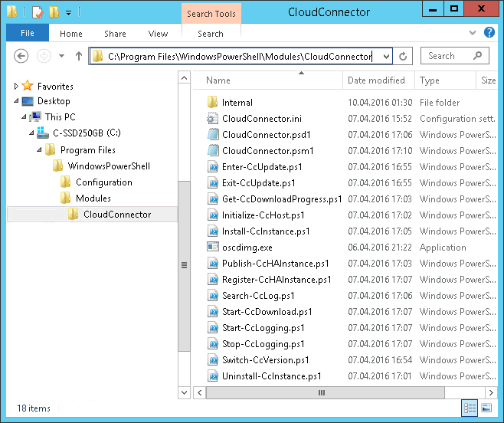Select the Enter-CcUpdate.ps1 script icon
The image size is (504, 423).
click(212, 166)
